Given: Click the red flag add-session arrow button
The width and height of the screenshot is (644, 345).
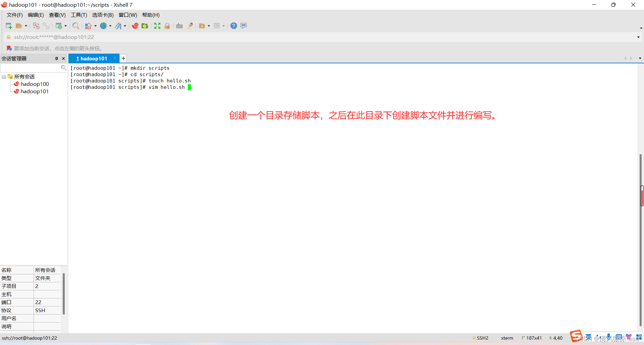Looking at the screenshot, I should tap(9, 49).
